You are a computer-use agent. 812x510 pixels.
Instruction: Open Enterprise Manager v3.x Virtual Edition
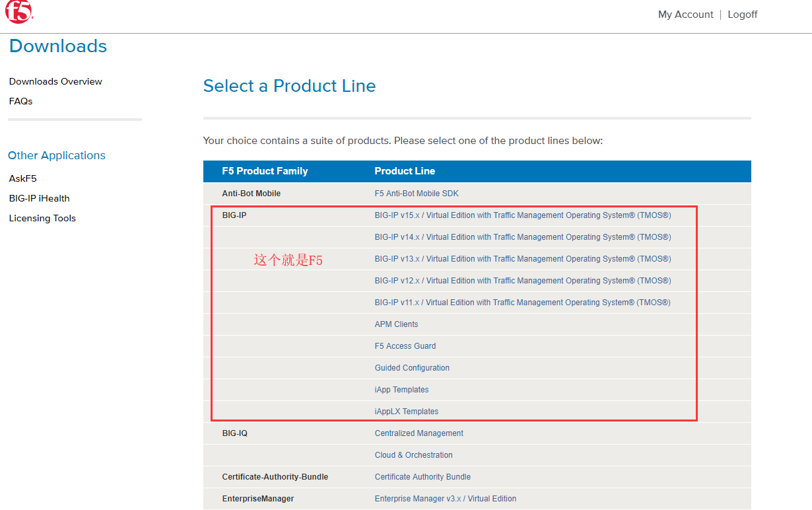(x=446, y=499)
